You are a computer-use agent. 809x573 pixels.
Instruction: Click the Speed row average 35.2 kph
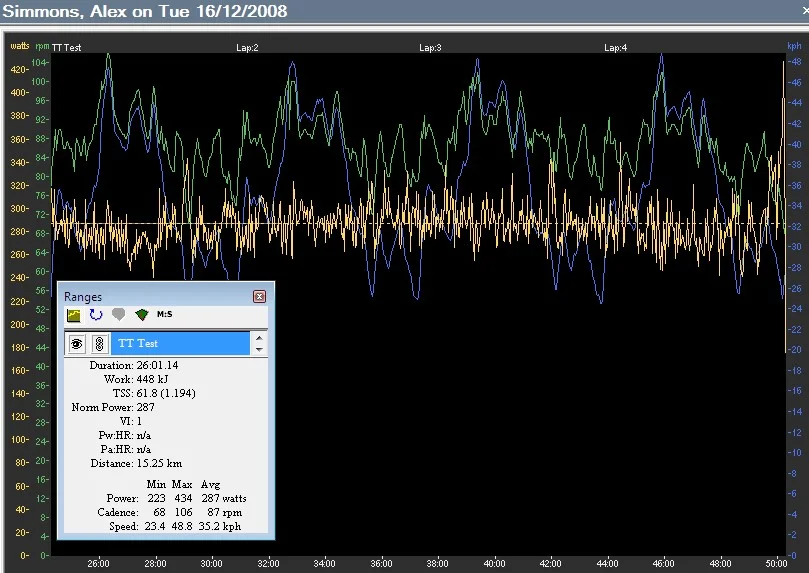(220, 526)
